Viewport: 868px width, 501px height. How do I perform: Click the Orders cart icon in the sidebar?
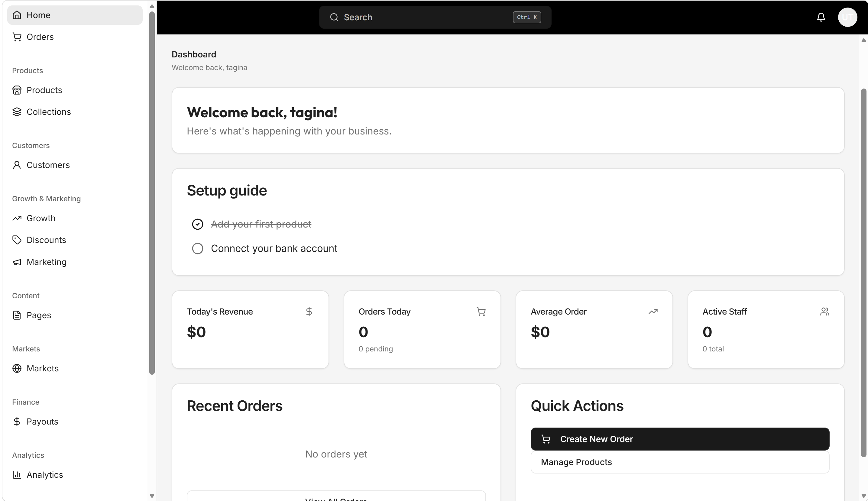tap(17, 37)
